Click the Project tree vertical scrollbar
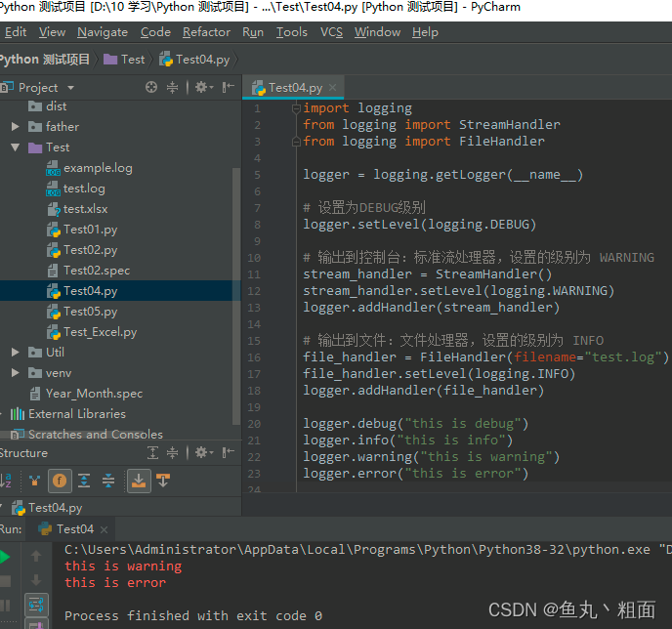This screenshot has width=672, height=629. pyautogui.click(x=235, y=296)
